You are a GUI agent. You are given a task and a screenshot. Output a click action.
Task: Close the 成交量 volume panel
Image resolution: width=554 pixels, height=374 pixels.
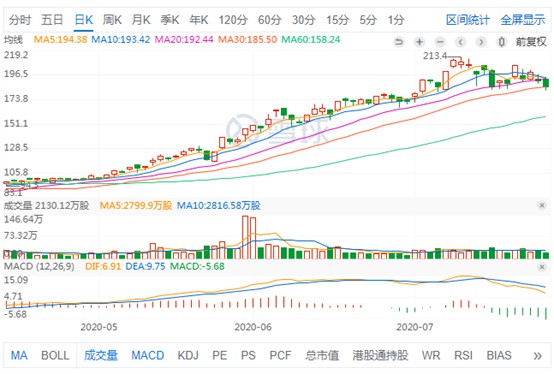[x=542, y=206]
